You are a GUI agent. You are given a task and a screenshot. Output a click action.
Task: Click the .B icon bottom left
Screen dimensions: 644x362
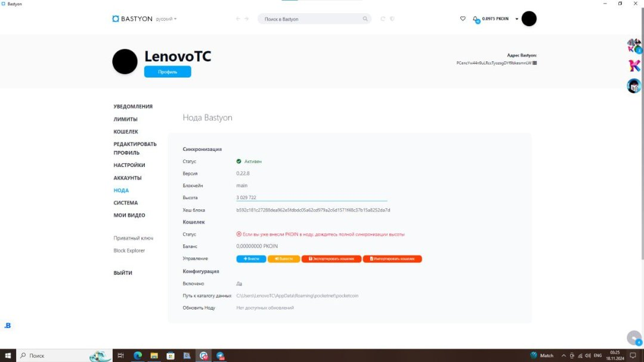tap(7, 326)
